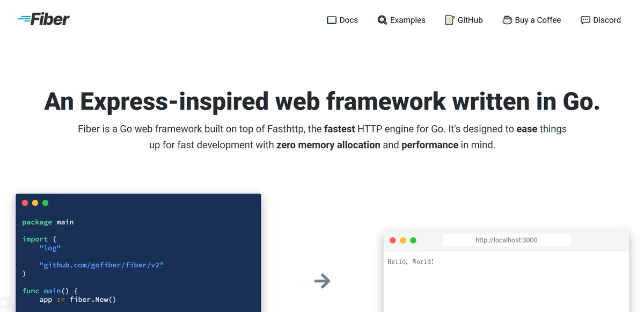Click the "log" import string

coord(50,248)
